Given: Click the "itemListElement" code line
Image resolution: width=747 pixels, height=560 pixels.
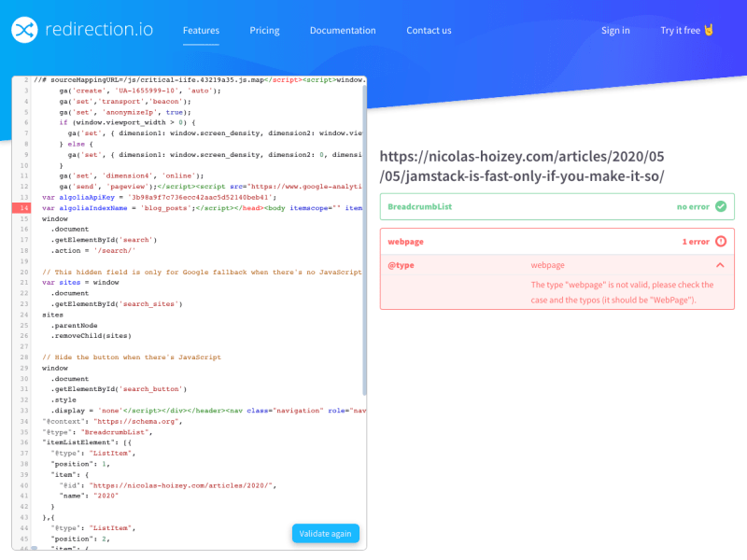Looking at the screenshot, I should (x=89, y=442).
